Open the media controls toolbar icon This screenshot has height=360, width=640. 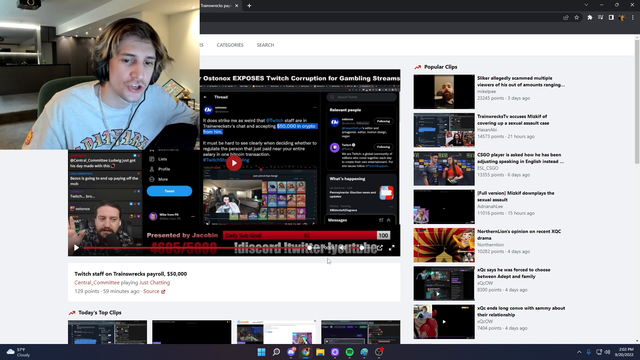[x=600, y=18]
